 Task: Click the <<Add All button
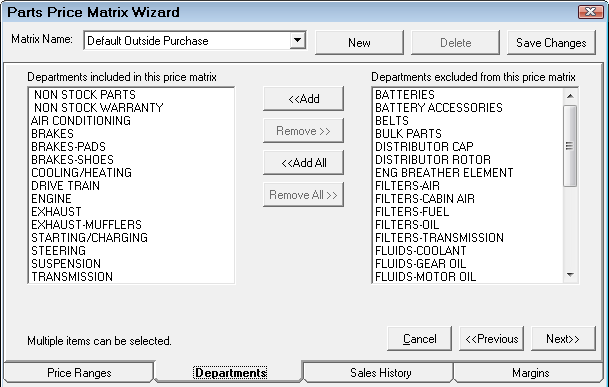(303, 162)
